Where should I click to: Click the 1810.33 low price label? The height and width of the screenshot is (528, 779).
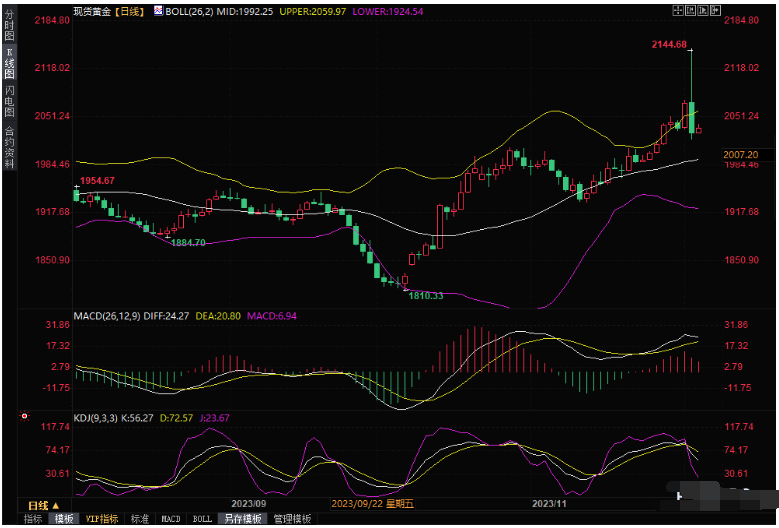pos(426,296)
